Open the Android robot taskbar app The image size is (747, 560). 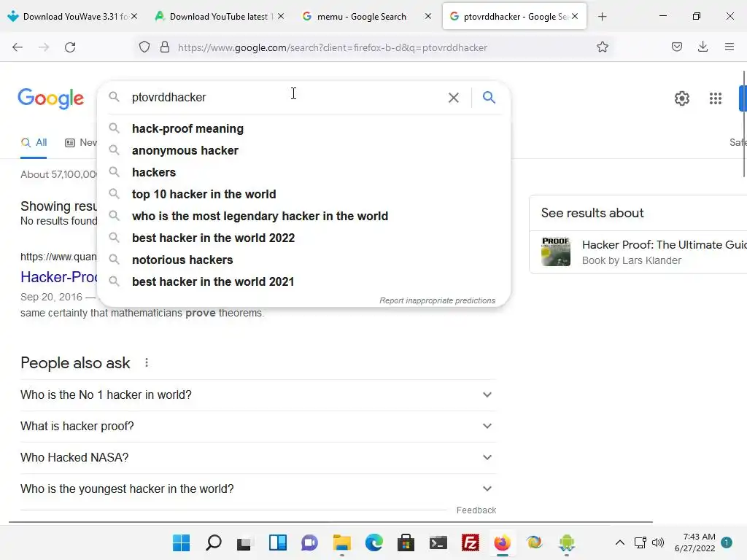click(x=566, y=542)
